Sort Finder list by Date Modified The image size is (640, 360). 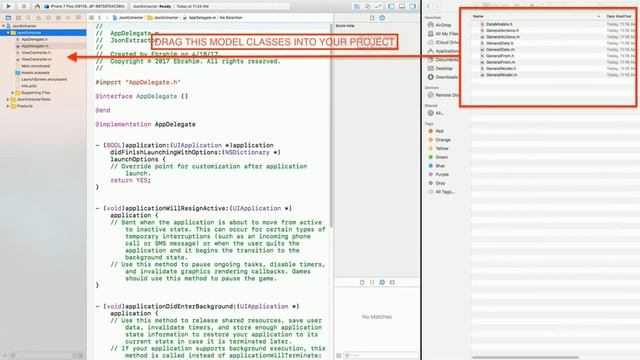click(x=619, y=16)
